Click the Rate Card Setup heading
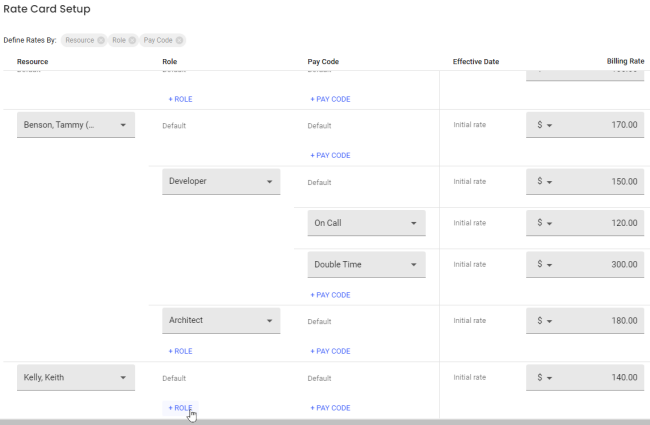 point(47,9)
